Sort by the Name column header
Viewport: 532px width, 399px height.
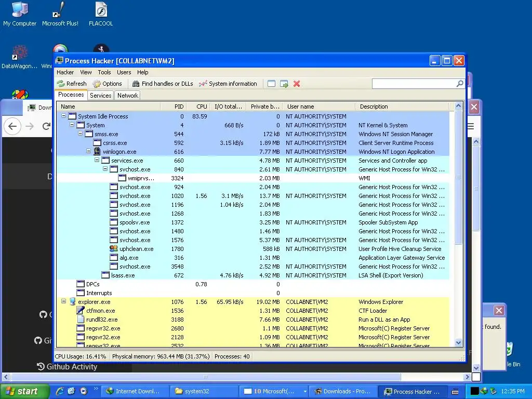108,107
